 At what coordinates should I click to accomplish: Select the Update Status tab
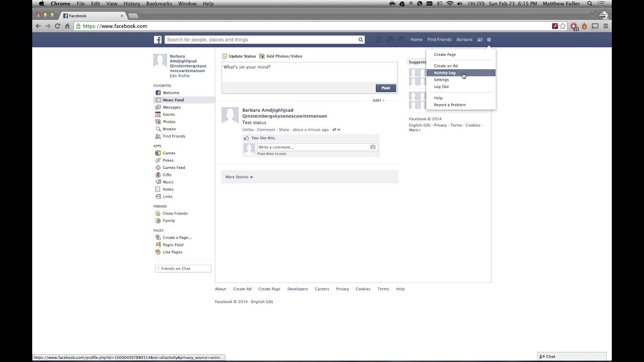(x=239, y=56)
